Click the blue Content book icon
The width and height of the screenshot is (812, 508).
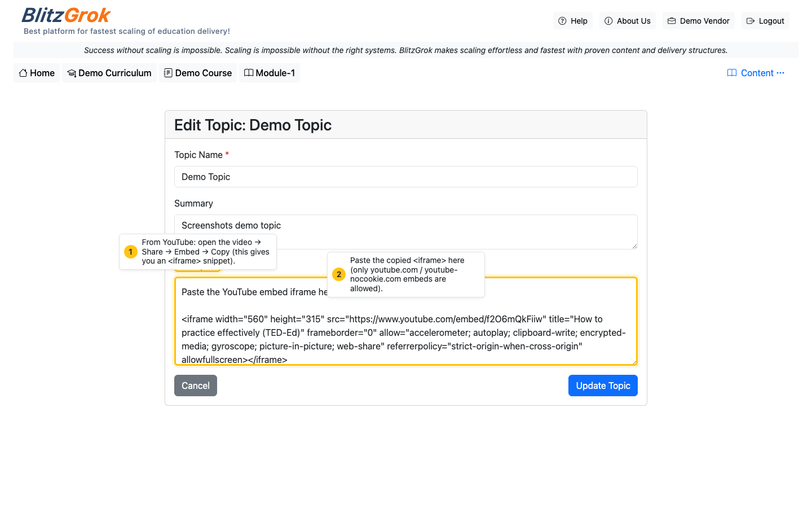(731, 73)
